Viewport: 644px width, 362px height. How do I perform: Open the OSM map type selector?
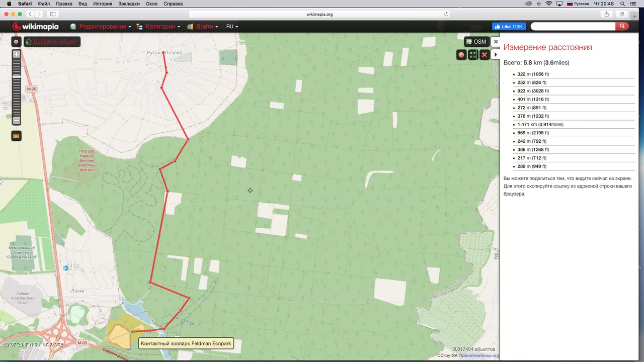click(476, 42)
